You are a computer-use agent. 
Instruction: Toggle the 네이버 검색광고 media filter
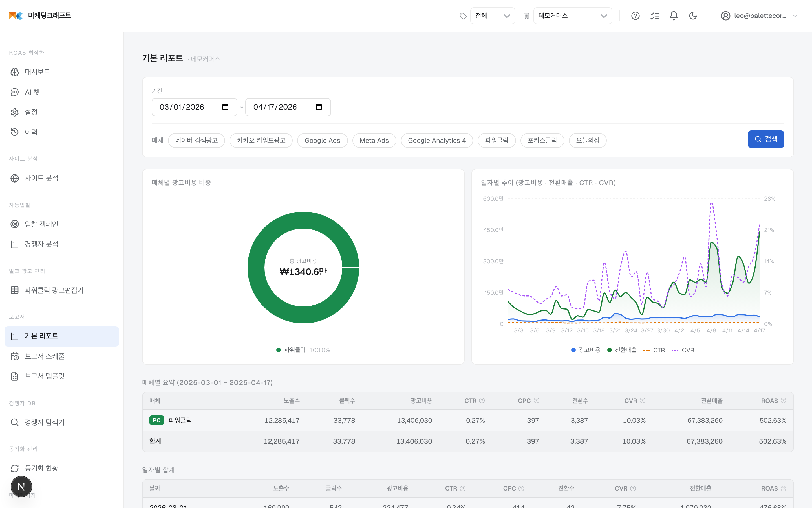tap(196, 141)
